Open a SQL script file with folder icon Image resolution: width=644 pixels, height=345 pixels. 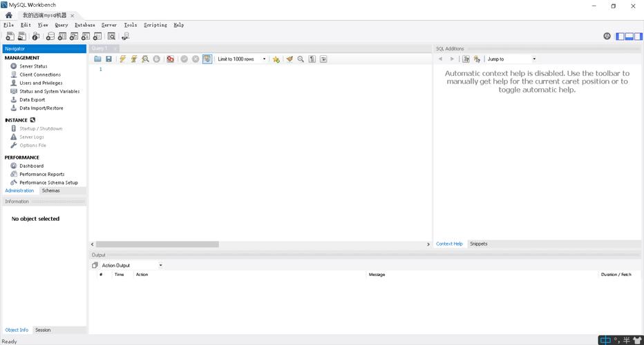(x=97, y=59)
